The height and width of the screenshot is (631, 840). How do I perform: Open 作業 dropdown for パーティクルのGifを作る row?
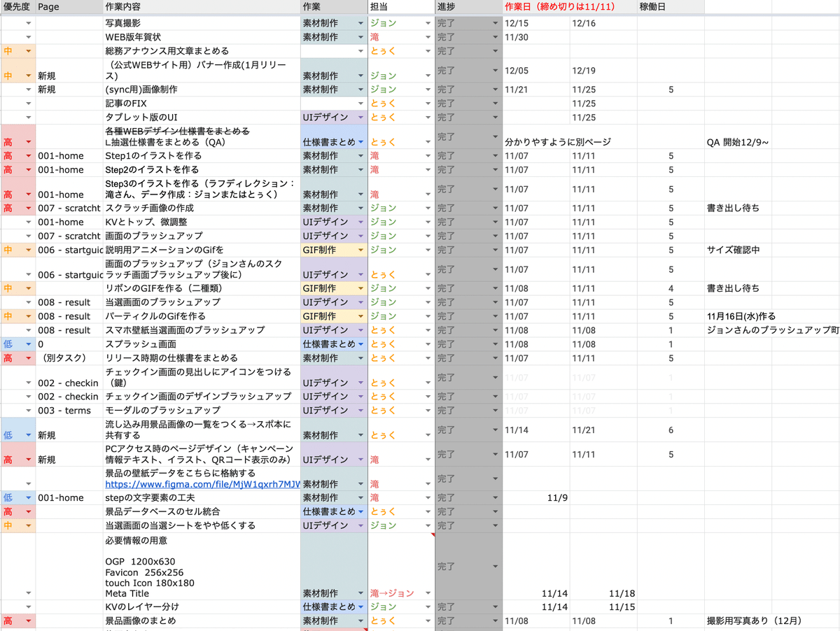[360, 316]
